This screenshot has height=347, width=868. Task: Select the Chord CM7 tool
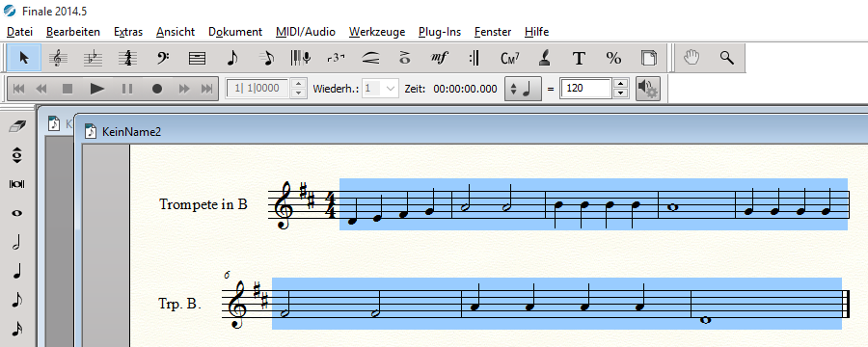coord(509,58)
